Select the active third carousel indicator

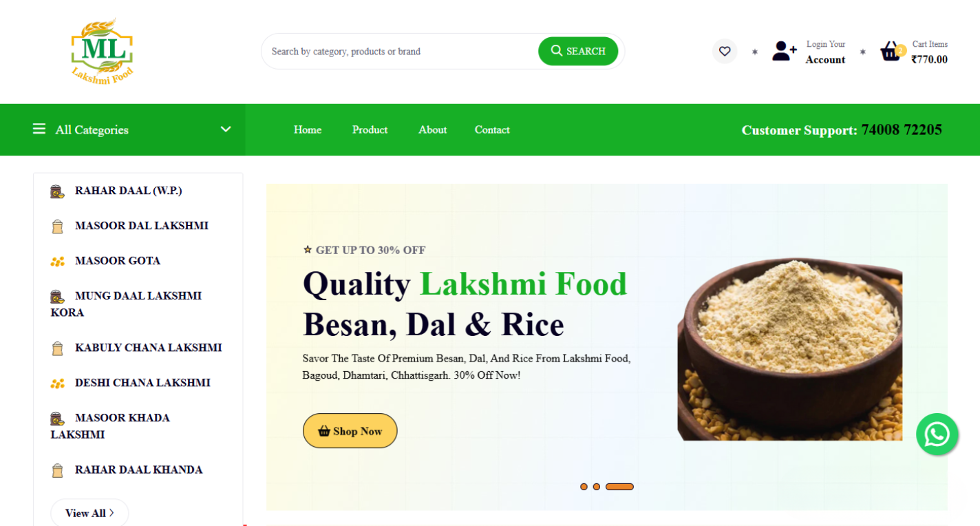[619, 487]
